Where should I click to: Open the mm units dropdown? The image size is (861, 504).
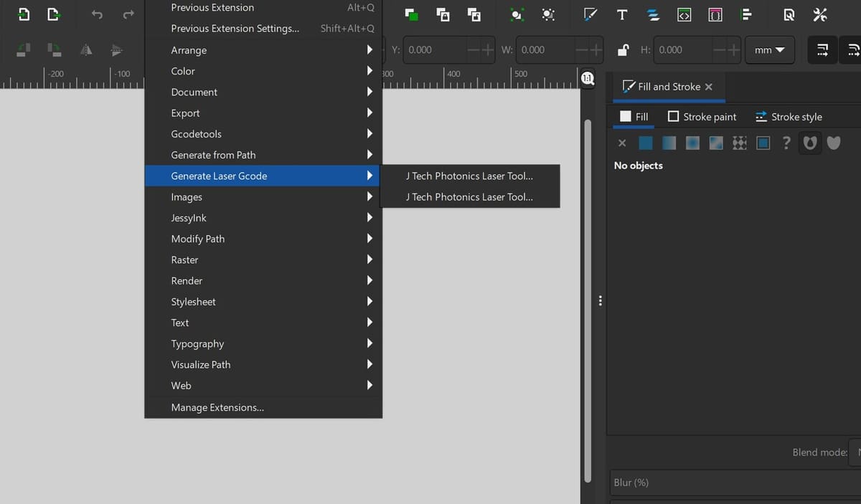pyautogui.click(x=770, y=50)
